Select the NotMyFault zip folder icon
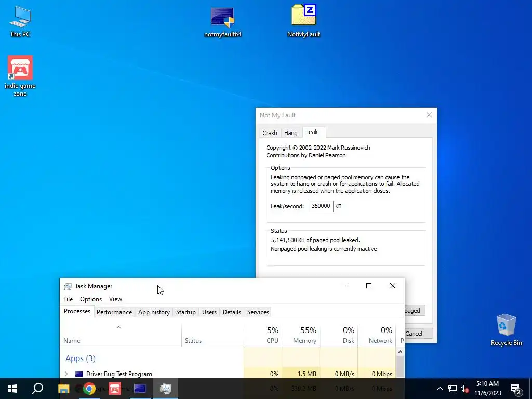This screenshot has height=399, width=532. pyautogui.click(x=303, y=21)
